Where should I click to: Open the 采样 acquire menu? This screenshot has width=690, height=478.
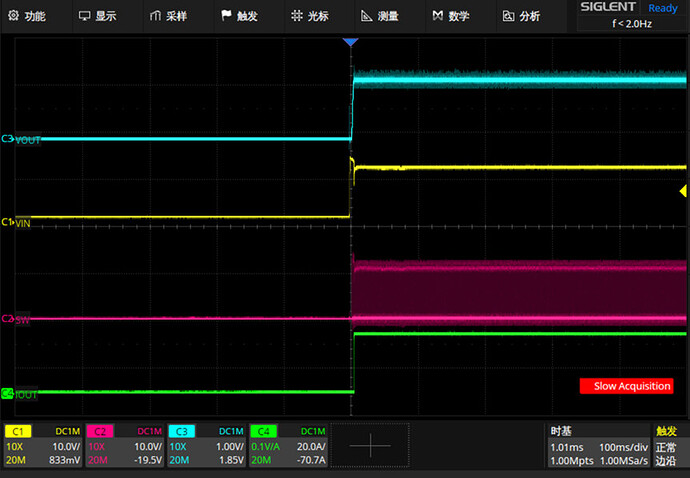pyautogui.click(x=169, y=16)
